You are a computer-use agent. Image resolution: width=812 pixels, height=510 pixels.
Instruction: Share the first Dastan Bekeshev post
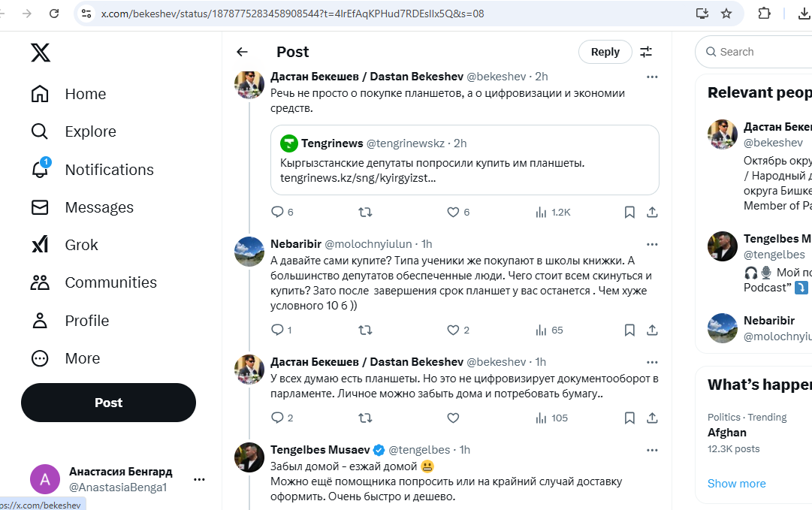click(653, 213)
